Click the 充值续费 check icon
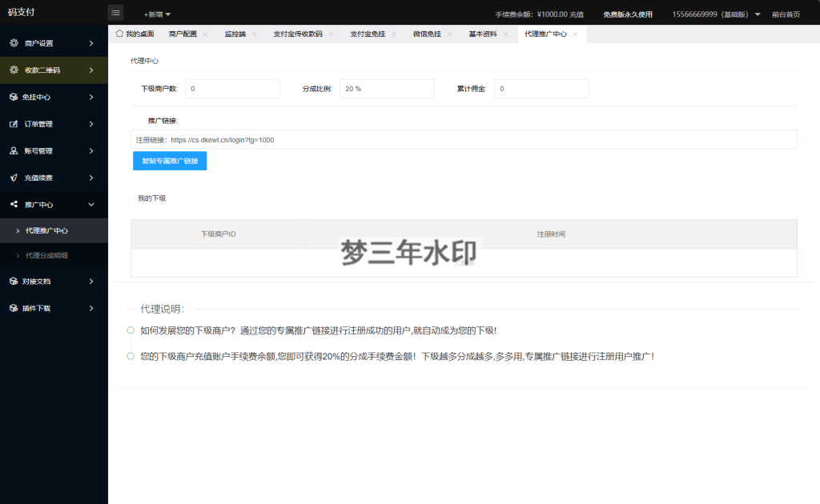Screen dimensions: 820x504 coord(14,178)
